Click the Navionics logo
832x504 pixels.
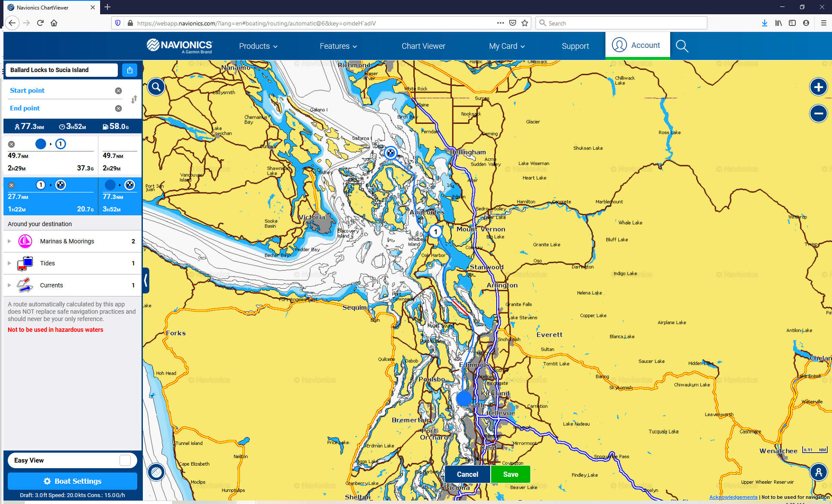pos(179,46)
